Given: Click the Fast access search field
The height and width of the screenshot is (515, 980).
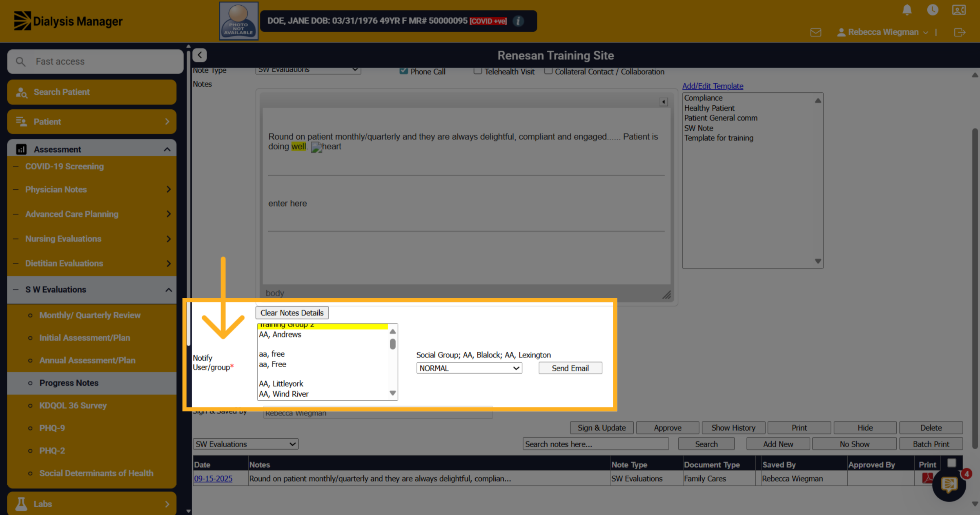Looking at the screenshot, I should (x=95, y=62).
